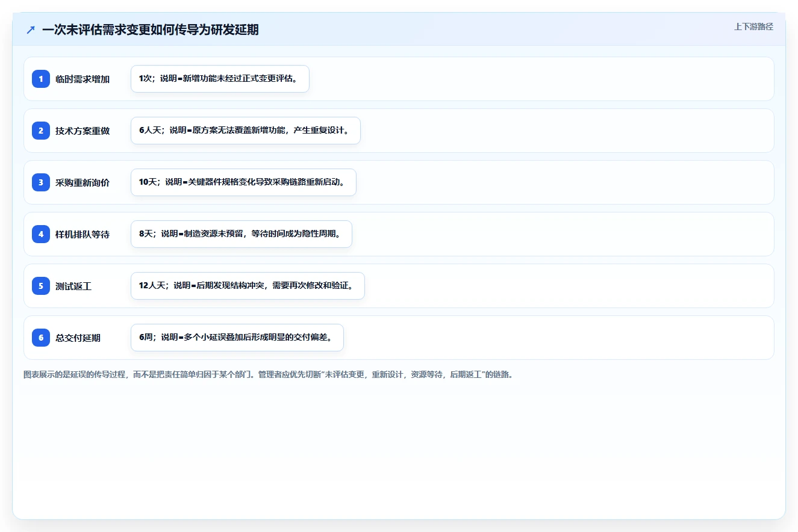Click the number 1 step badge
Screen dimensions: 798x532
tap(41, 79)
